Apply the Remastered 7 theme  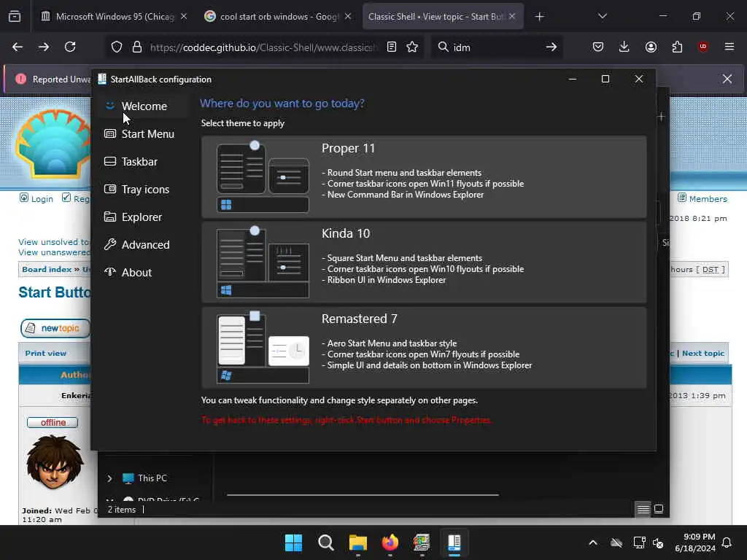point(424,347)
